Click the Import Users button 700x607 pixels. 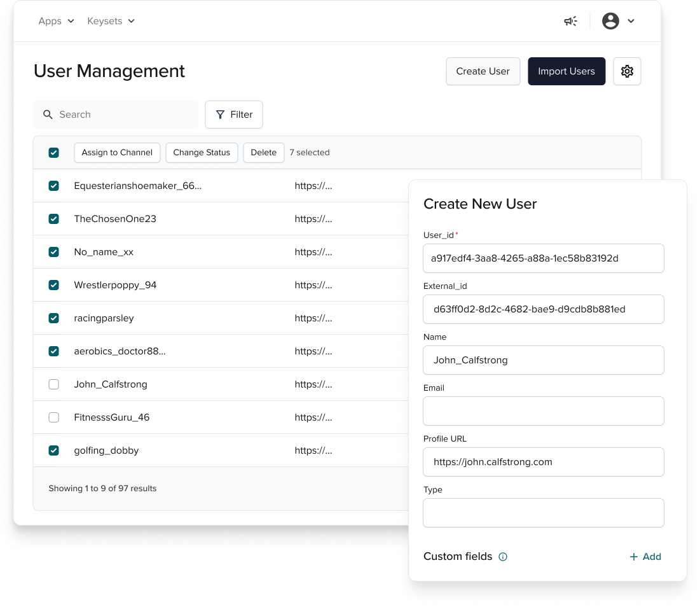tap(566, 71)
